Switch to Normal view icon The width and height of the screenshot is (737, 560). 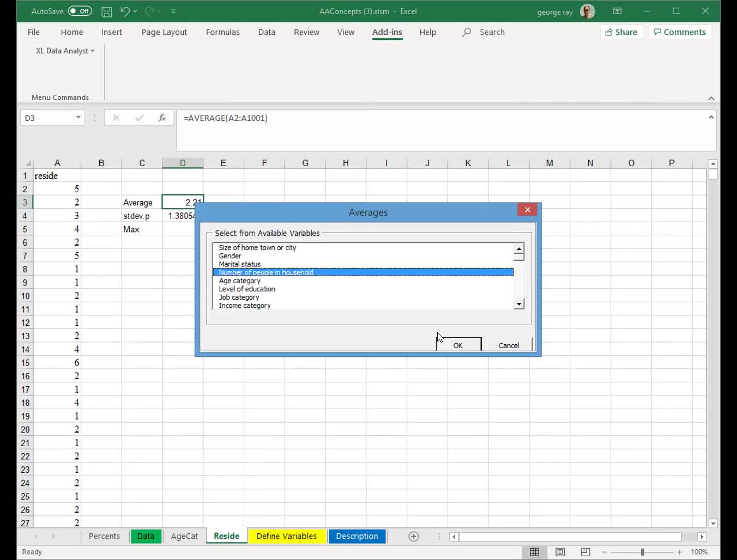[x=534, y=552]
